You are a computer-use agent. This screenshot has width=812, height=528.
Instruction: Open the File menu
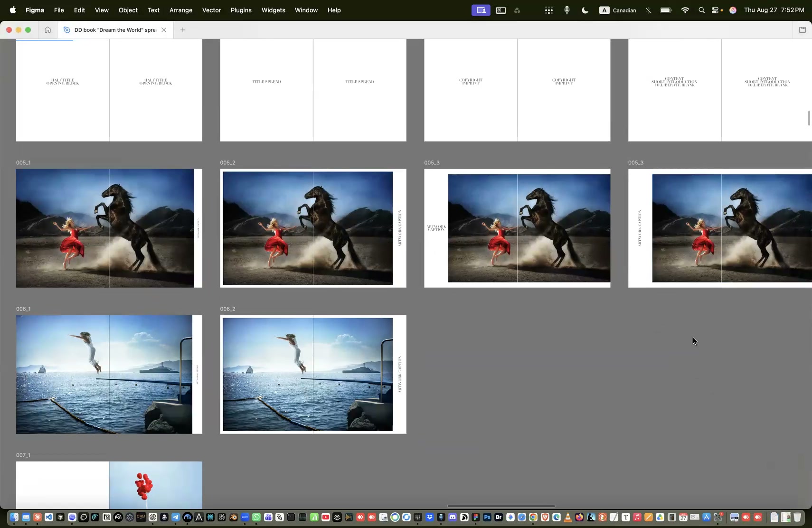[x=59, y=10]
